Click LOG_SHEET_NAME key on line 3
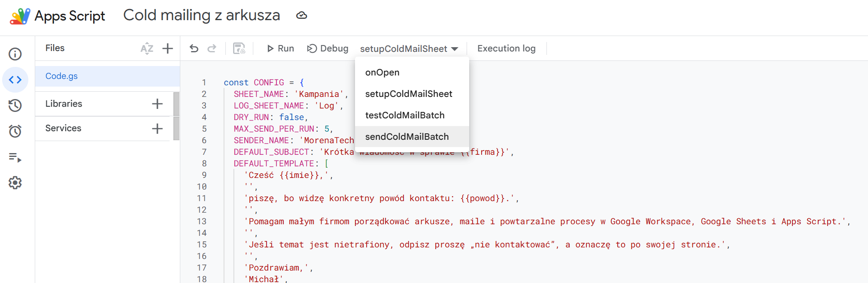The width and height of the screenshot is (868, 283). click(x=269, y=105)
